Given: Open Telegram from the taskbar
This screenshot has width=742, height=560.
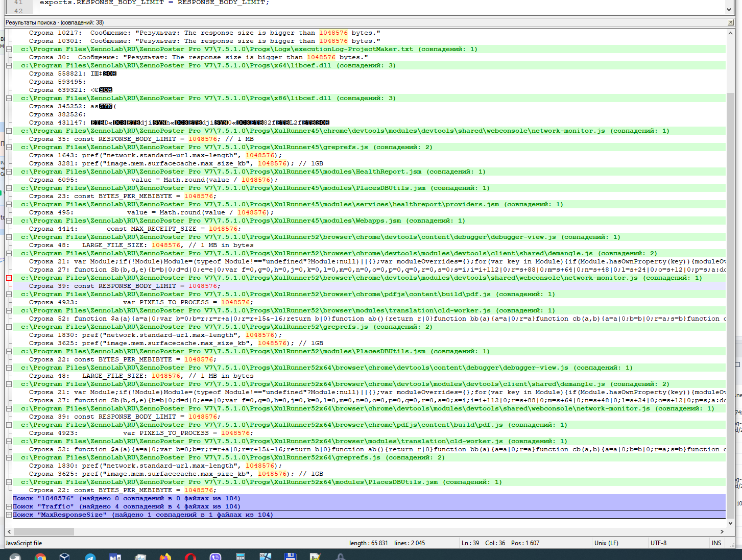Looking at the screenshot, I should tap(90, 556).
